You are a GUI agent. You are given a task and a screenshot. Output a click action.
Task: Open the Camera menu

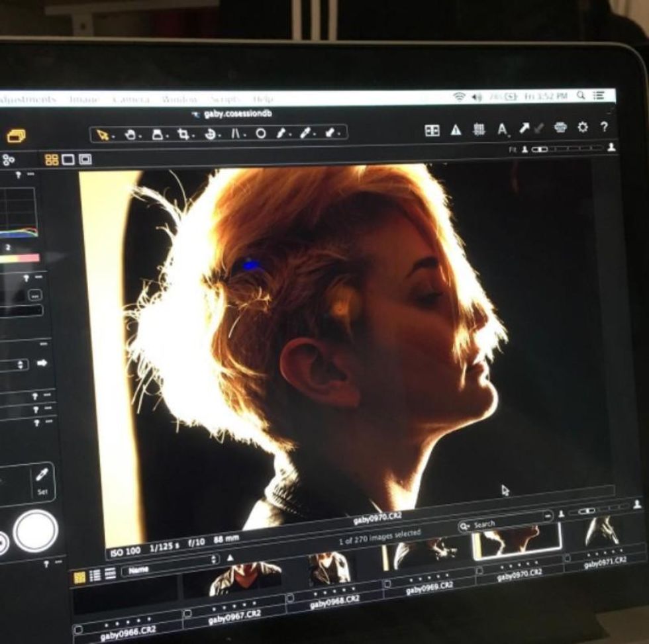coord(130,99)
